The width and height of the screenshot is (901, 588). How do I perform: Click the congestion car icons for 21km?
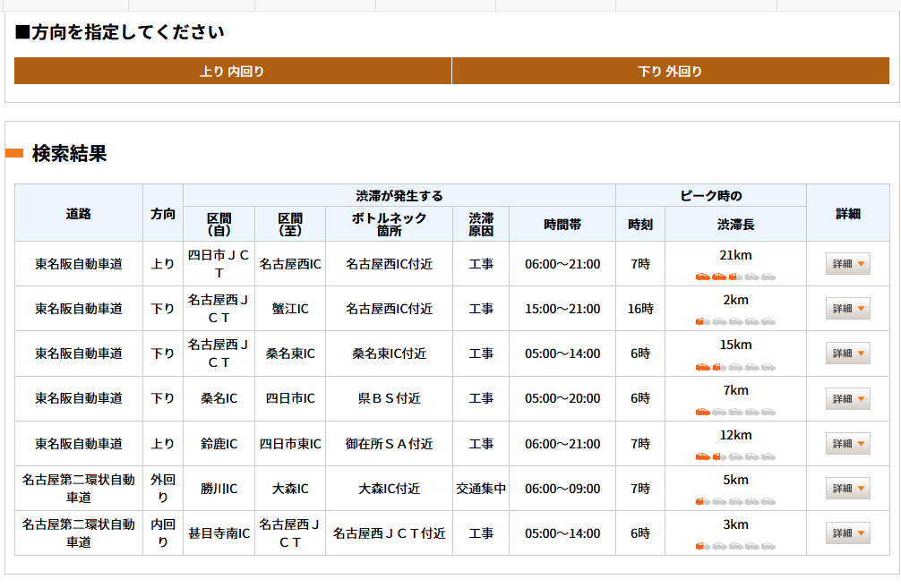[x=735, y=277]
